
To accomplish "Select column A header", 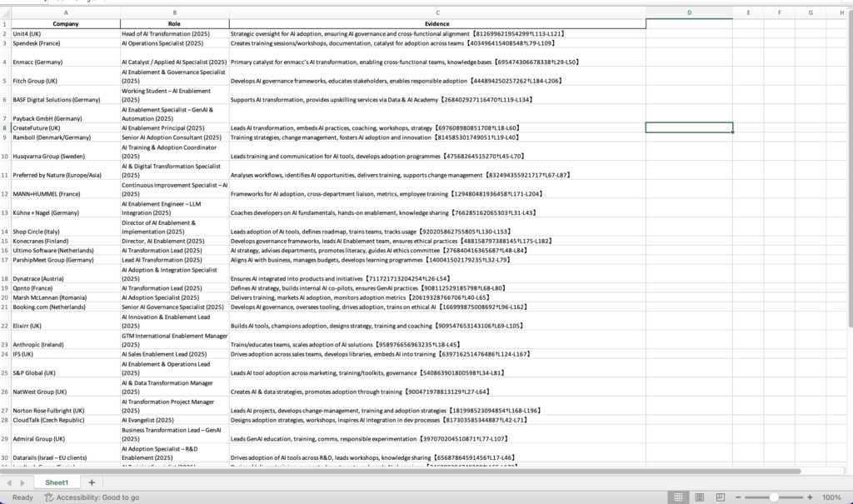I will pyautogui.click(x=66, y=12).
